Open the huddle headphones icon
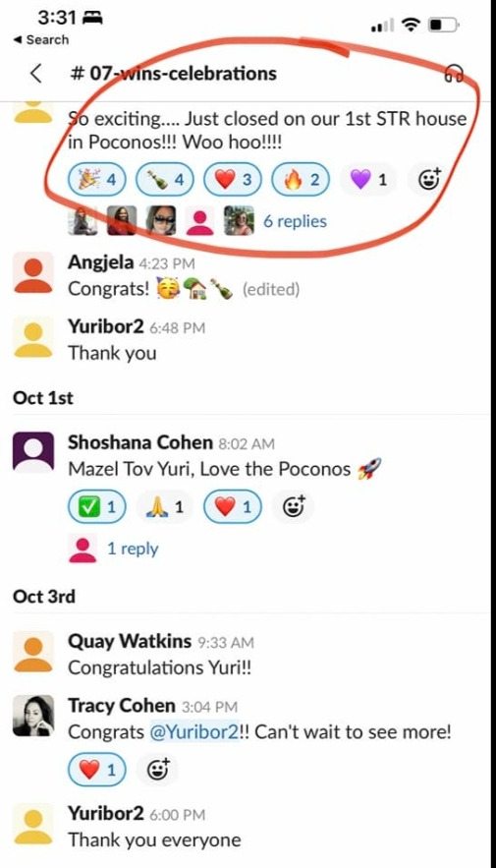Image resolution: width=496 pixels, height=868 pixels. (454, 73)
